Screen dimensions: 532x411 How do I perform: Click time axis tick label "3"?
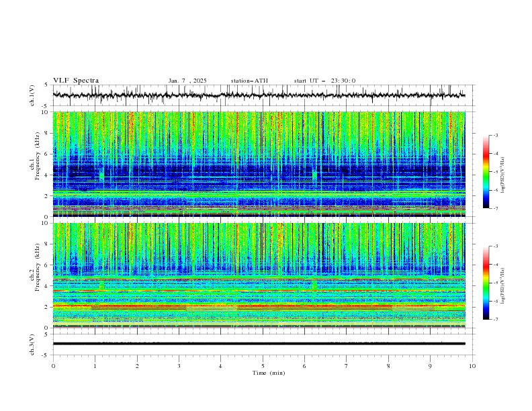point(179,366)
